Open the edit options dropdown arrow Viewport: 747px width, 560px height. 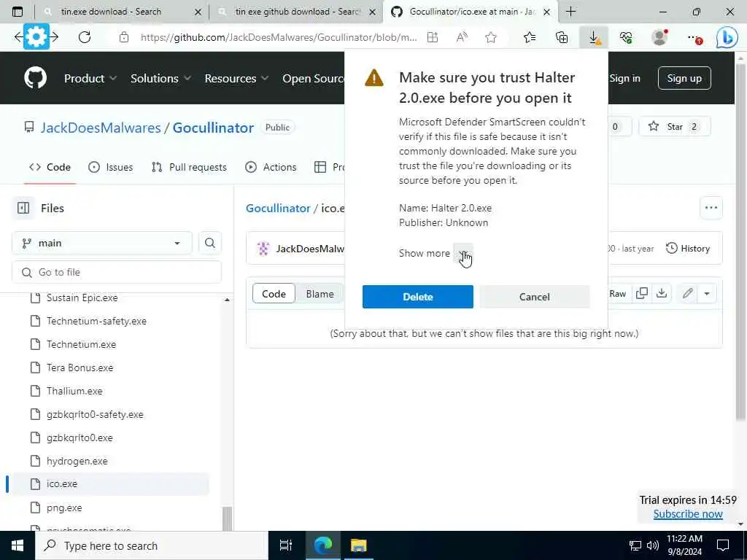(x=707, y=293)
